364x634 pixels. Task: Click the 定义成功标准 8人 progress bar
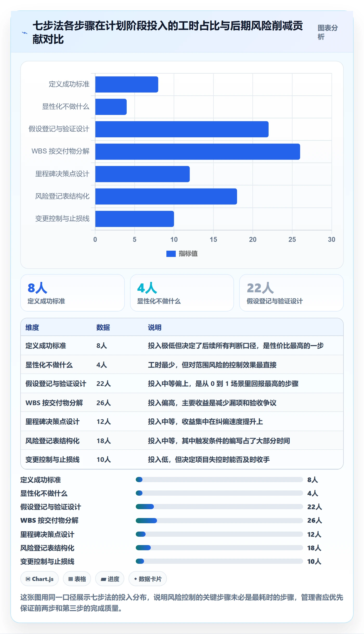219,480
